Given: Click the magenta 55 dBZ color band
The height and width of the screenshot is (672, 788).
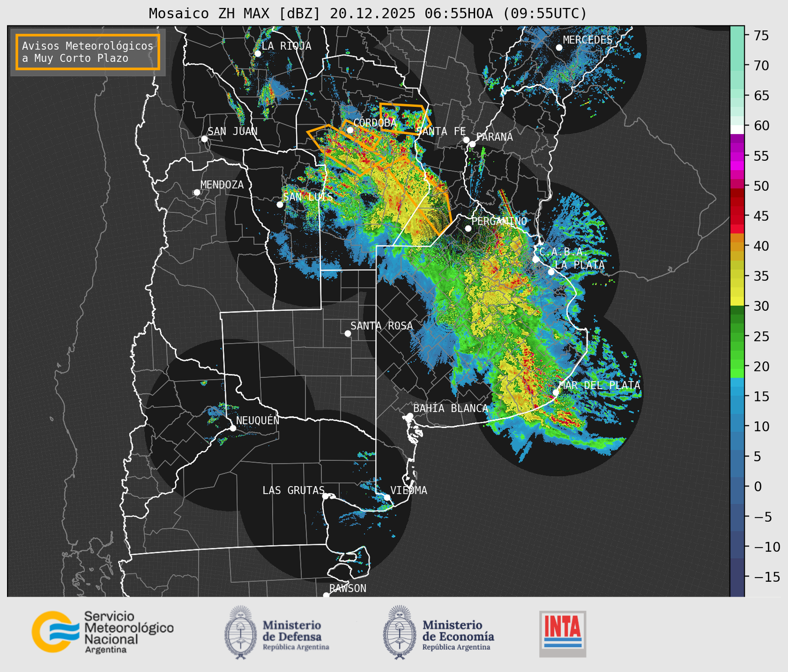Looking at the screenshot, I should [x=737, y=156].
